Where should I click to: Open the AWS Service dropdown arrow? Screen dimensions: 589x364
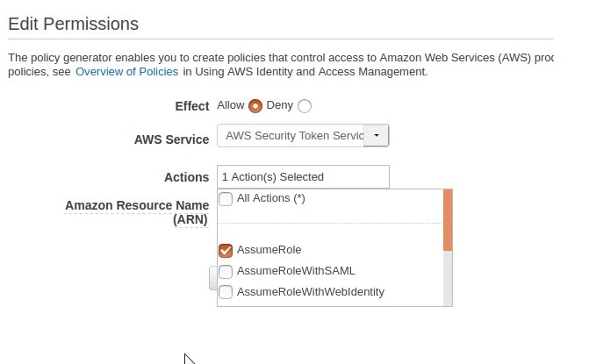pyautogui.click(x=376, y=136)
